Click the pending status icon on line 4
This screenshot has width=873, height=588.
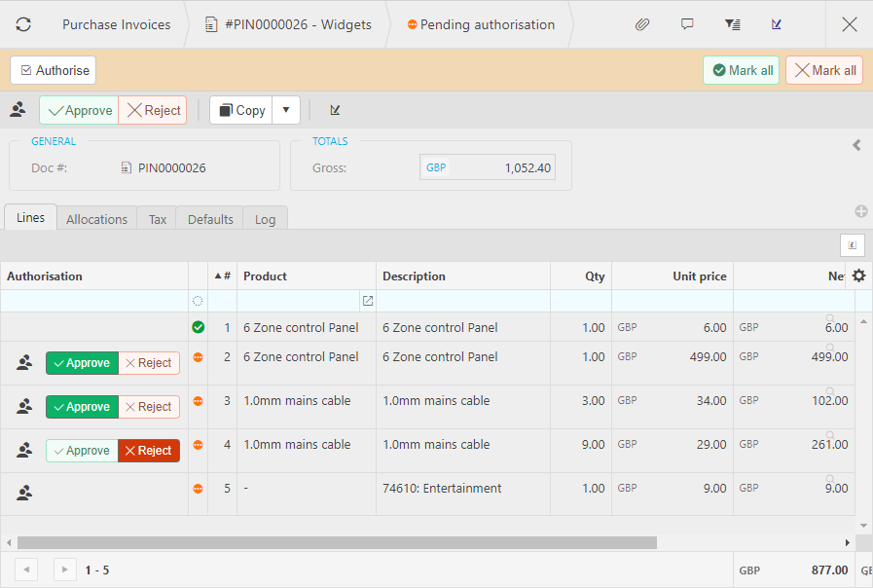pos(198,445)
